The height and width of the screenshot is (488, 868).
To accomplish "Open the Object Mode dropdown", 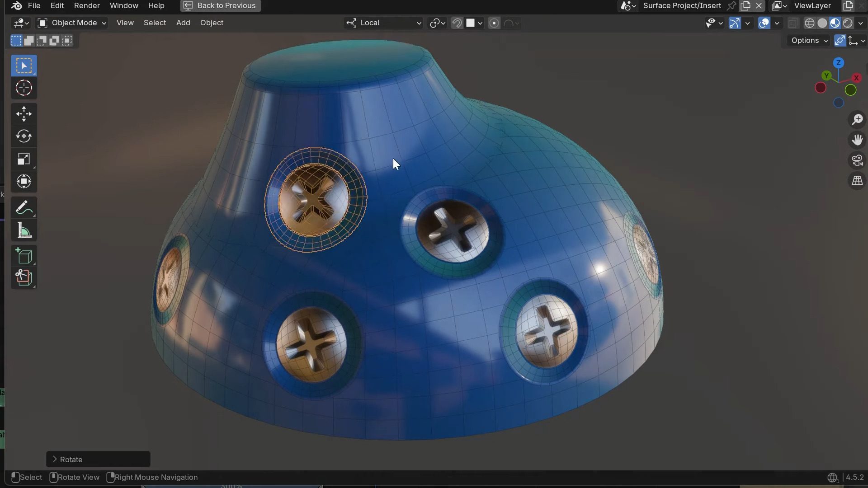I will tap(71, 23).
